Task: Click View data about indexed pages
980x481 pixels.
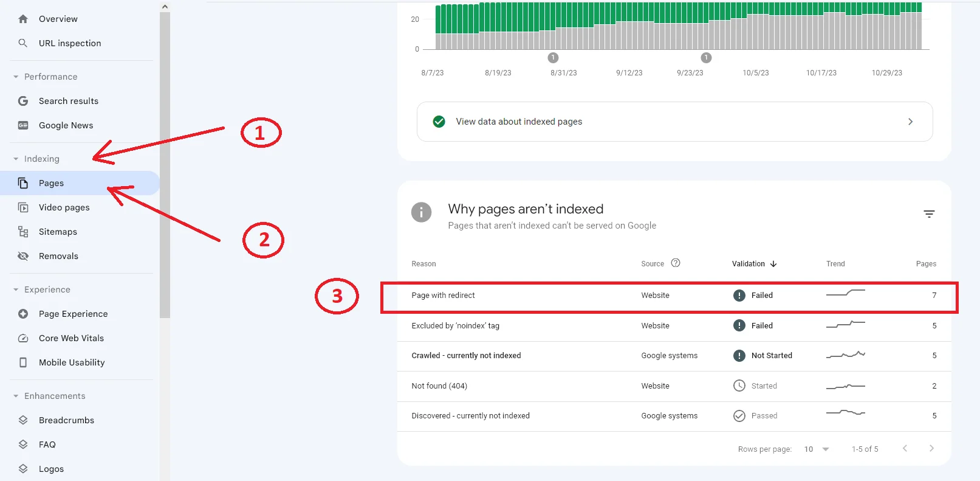Action: coord(674,122)
